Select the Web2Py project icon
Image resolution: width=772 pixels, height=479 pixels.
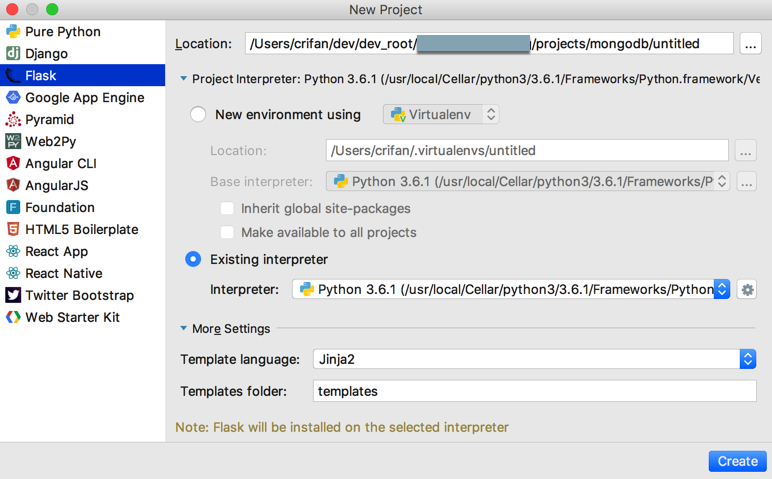13,141
